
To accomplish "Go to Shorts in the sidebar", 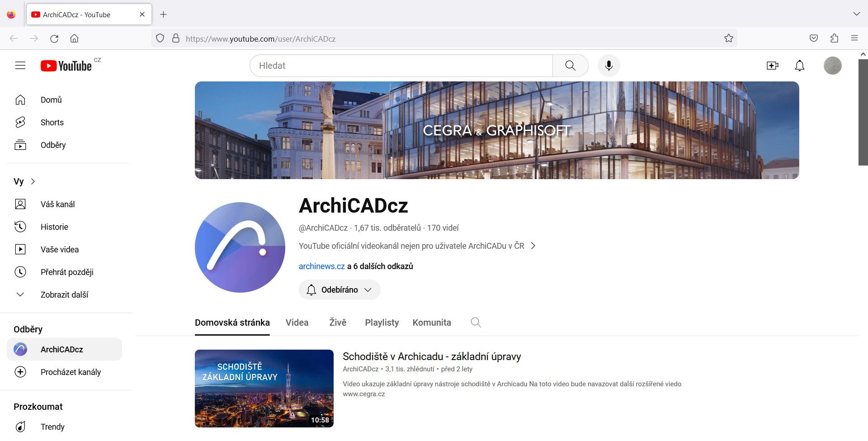I will [x=52, y=123].
